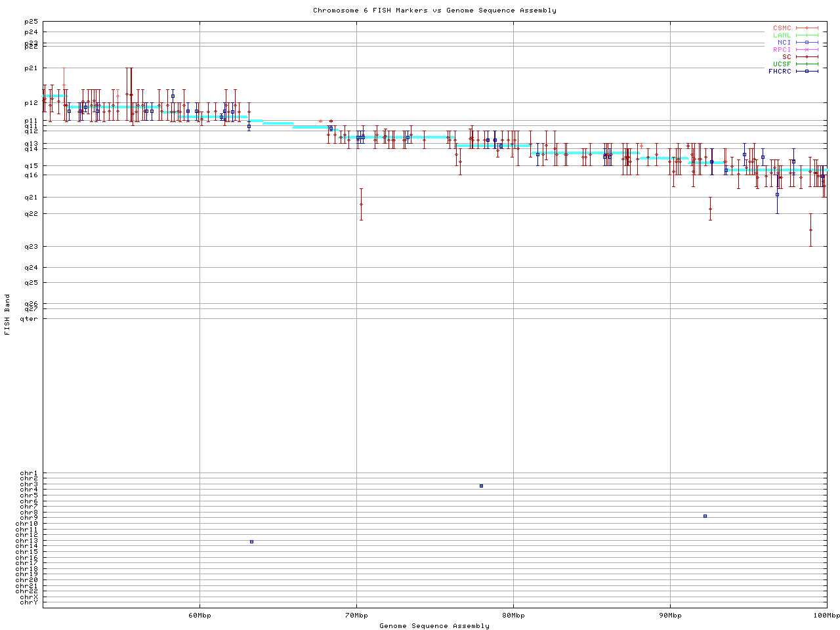Click the 90Mbp x-axis tick label
Screen dimensions: 840x630
[670, 616]
